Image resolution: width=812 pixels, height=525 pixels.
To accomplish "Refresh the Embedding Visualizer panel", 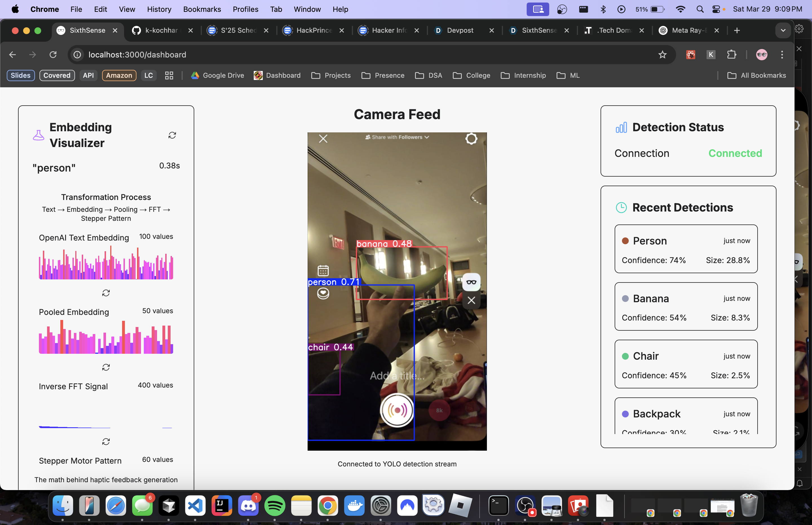I will [x=172, y=135].
